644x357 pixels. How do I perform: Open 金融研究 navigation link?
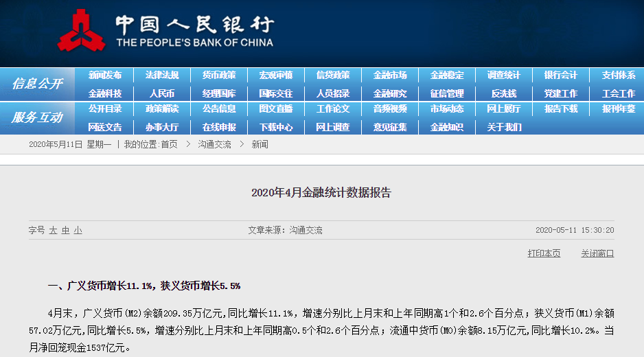point(390,93)
